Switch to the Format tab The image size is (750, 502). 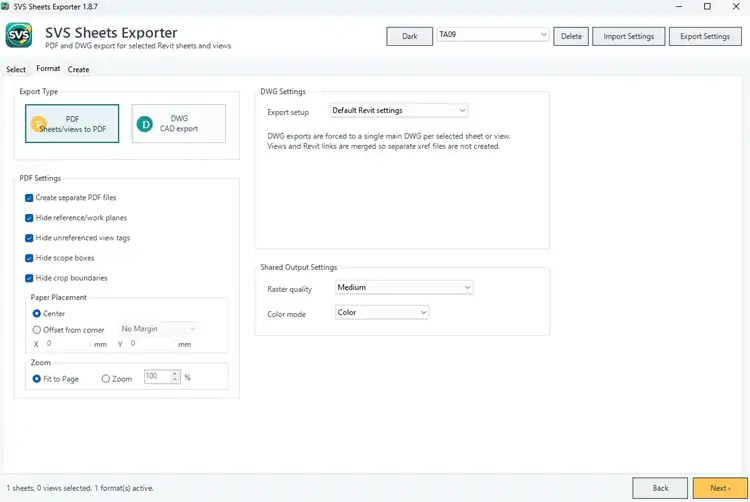click(48, 68)
